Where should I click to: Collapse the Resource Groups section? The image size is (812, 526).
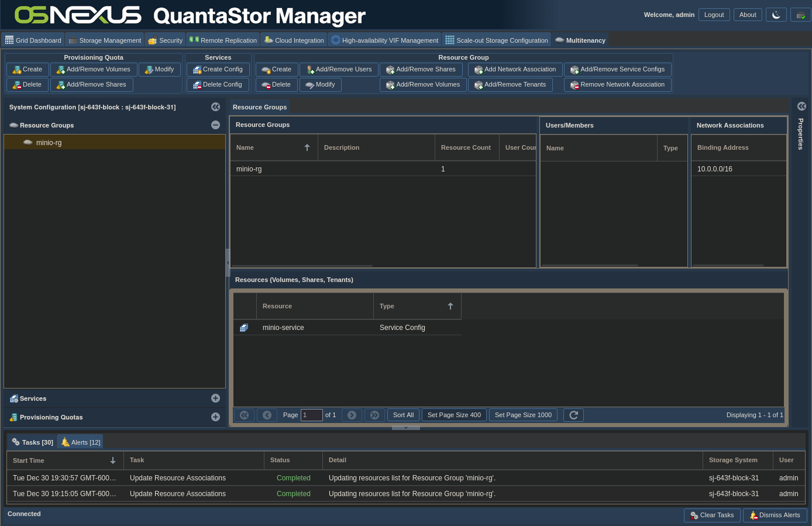(x=215, y=125)
